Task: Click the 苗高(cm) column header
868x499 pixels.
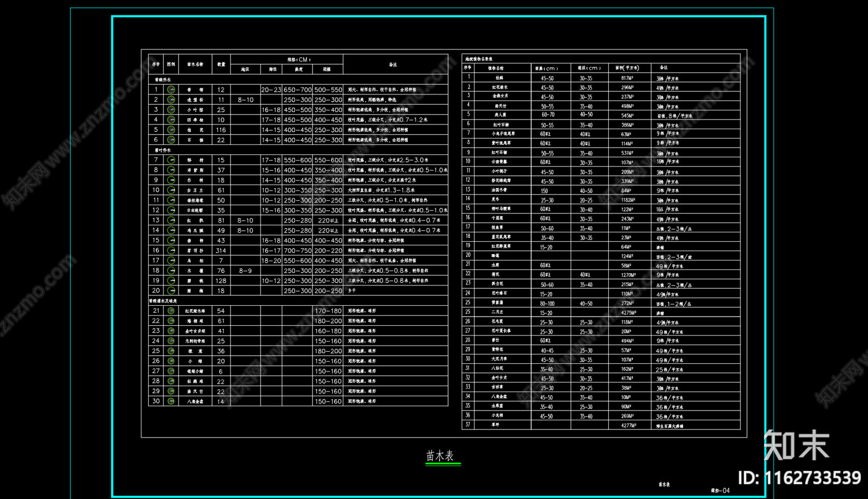Action: (546, 68)
